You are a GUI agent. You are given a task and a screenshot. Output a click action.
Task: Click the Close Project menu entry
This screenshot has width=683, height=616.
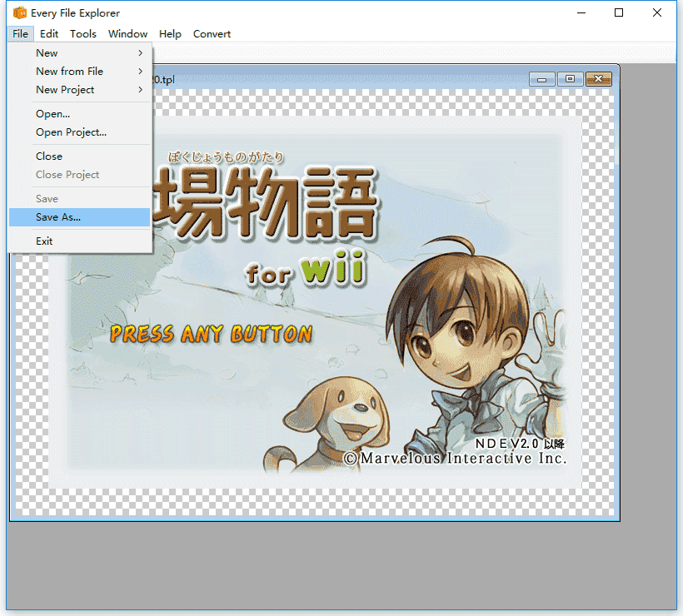(x=80, y=175)
